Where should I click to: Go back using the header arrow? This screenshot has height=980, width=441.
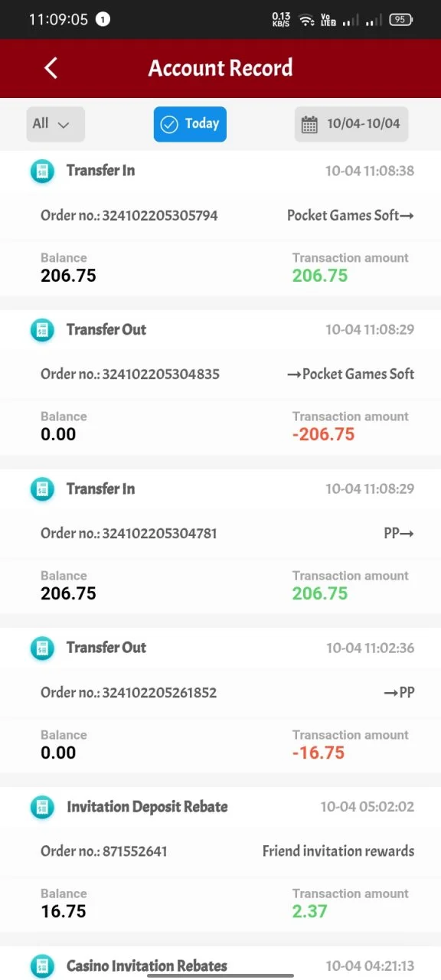coord(51,68)
